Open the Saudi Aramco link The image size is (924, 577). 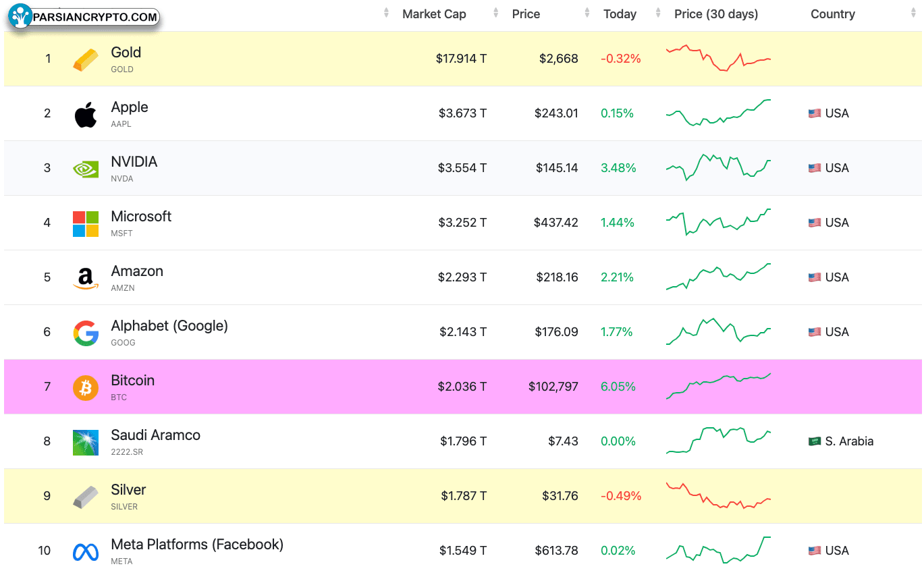pyautogui.click(x=156, y=435)
